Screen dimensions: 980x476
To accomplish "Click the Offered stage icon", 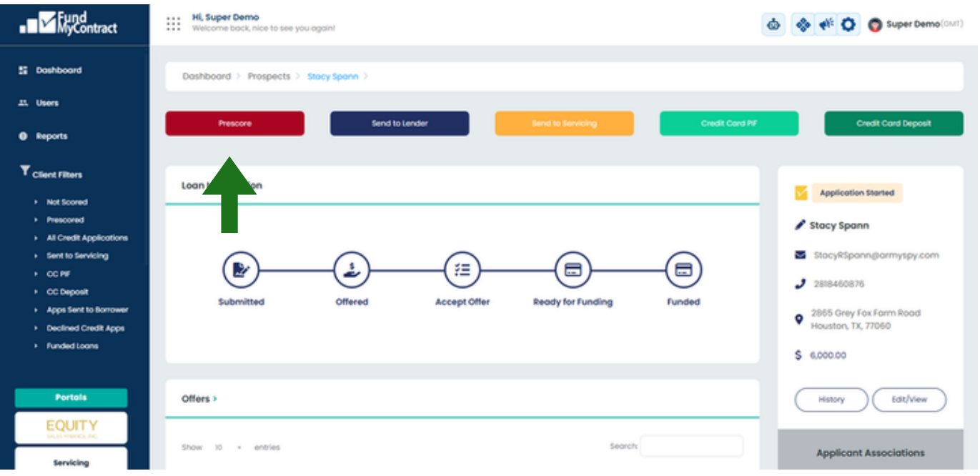I will click(352, 270).
